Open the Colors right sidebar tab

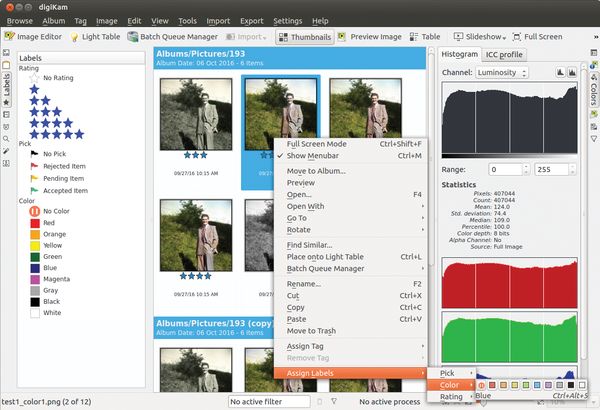(x=593, y=90)
